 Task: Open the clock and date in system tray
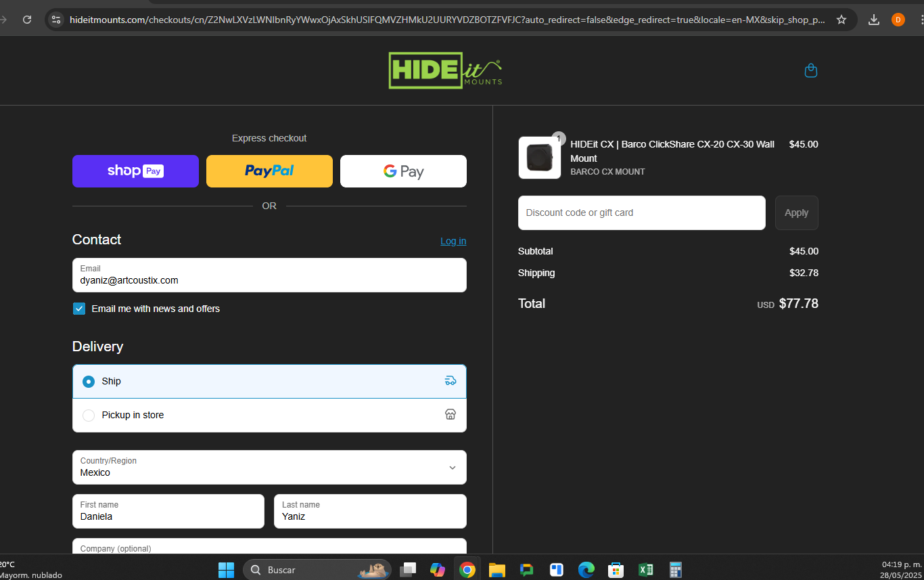901,569
